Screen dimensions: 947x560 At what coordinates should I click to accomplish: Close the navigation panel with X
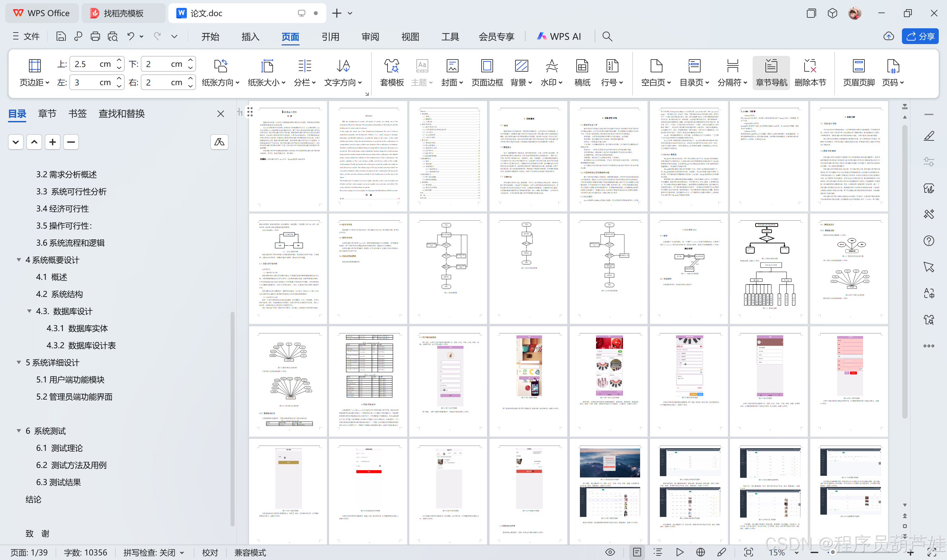coord(221,113)
